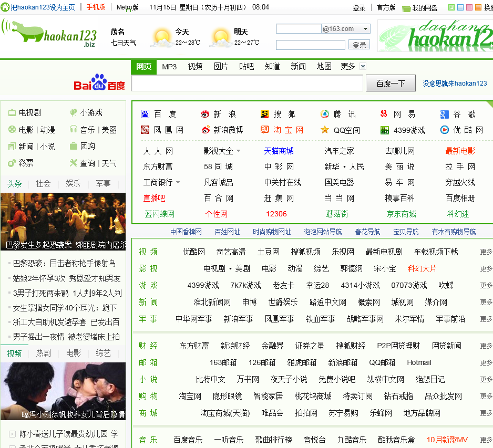
Task: Click the headphones icon next to 音乐
Action: [73, 129]
